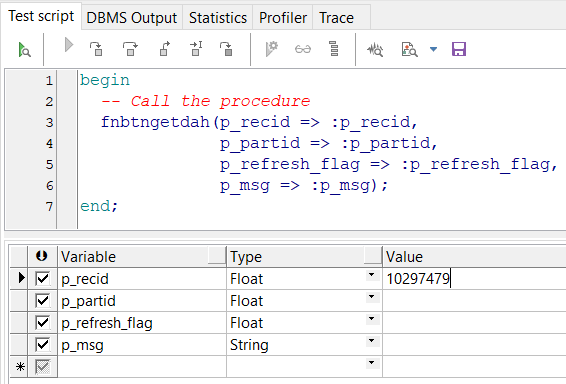566x384 pixels.
Task: Switch to the Test script tab
Action: [41, 16]
